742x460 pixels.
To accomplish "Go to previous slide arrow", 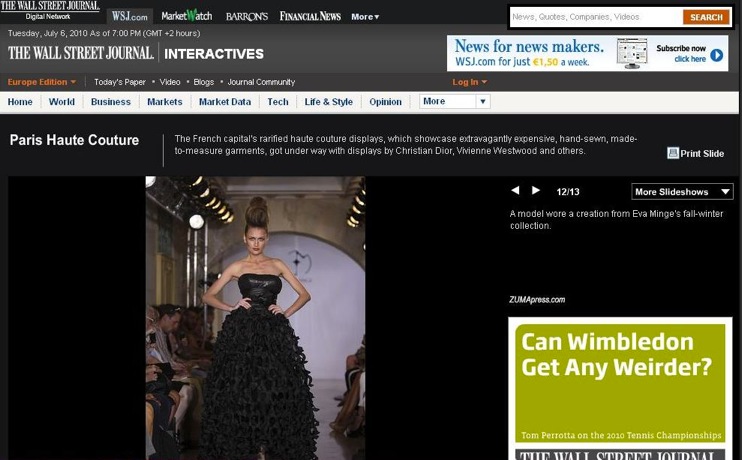I will click(515, 190).
